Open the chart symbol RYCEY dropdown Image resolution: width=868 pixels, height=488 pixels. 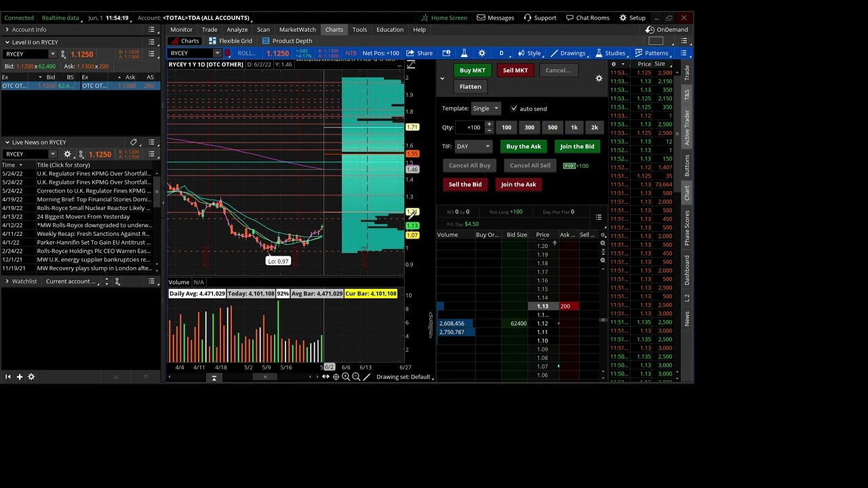click(x=217, y=53)
